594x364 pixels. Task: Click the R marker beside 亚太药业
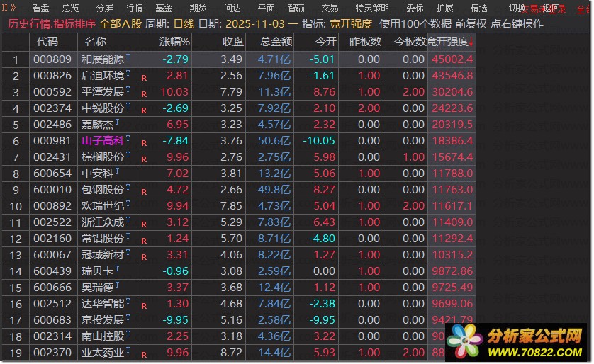[144, 355]
